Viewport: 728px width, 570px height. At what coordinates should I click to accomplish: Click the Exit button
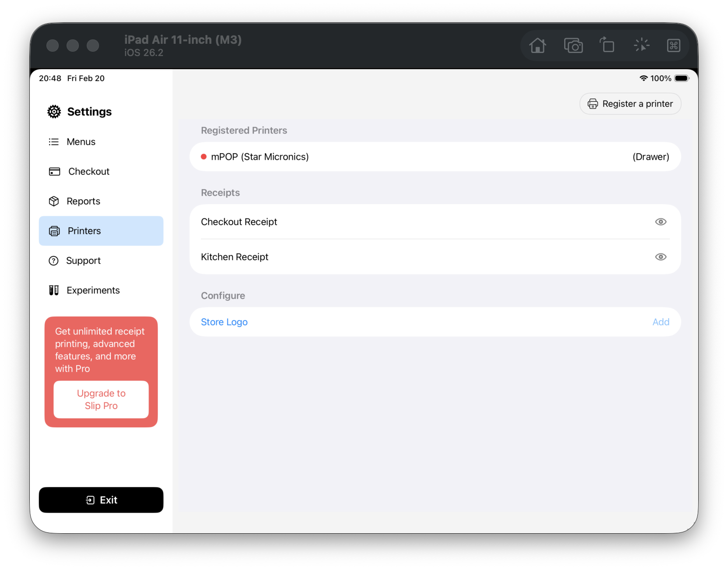click(x=101, y=500)
